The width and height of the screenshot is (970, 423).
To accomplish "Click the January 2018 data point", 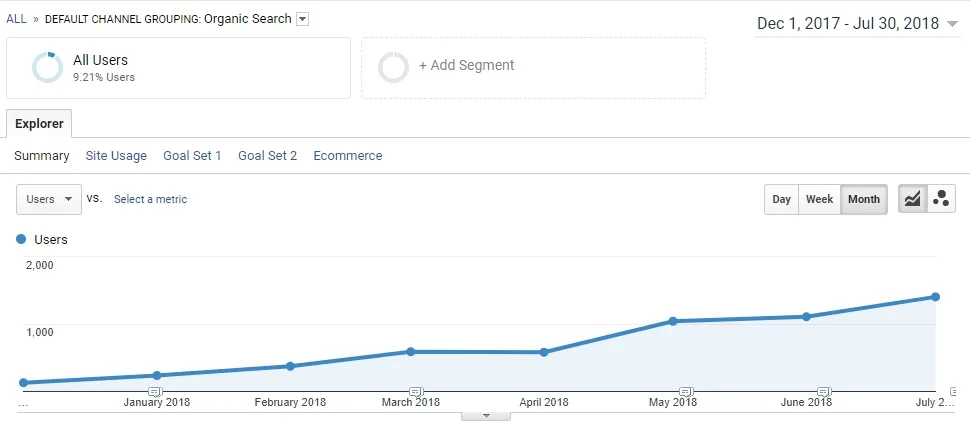I will tap(157, 375).
